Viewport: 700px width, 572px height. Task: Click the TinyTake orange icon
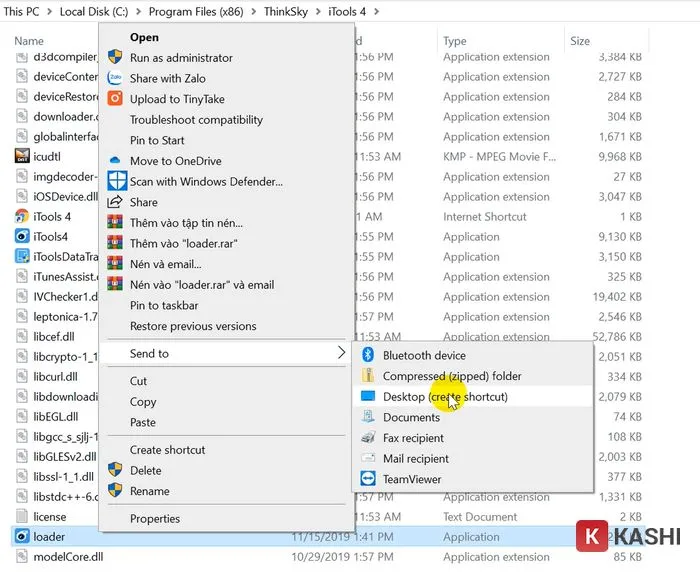115,98
